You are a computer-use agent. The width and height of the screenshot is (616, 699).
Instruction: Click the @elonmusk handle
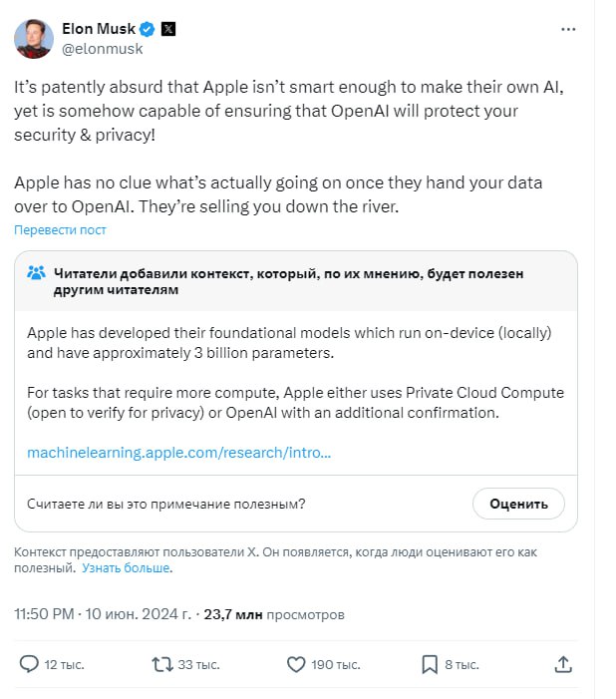click(x=102, y=48)
